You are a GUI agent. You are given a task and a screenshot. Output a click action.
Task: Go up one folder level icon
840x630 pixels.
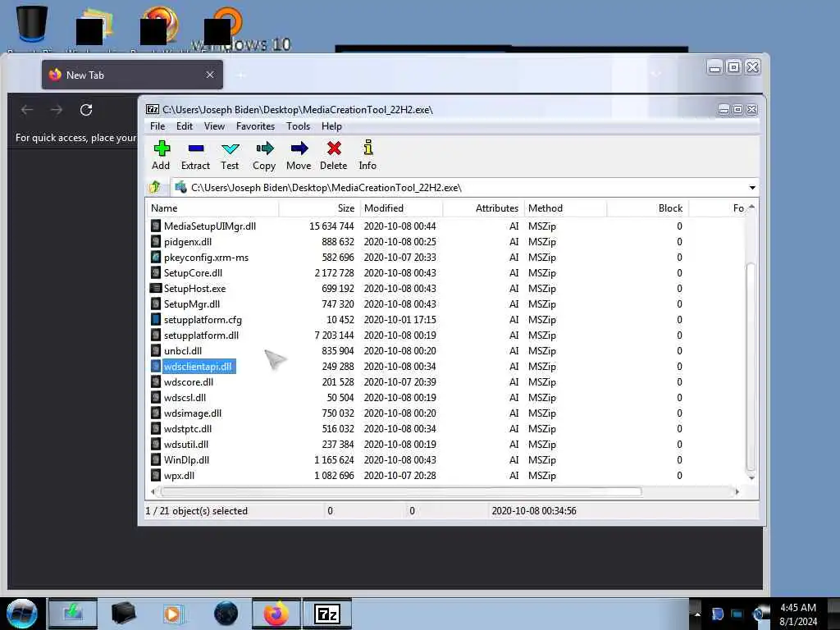point(155,187)
